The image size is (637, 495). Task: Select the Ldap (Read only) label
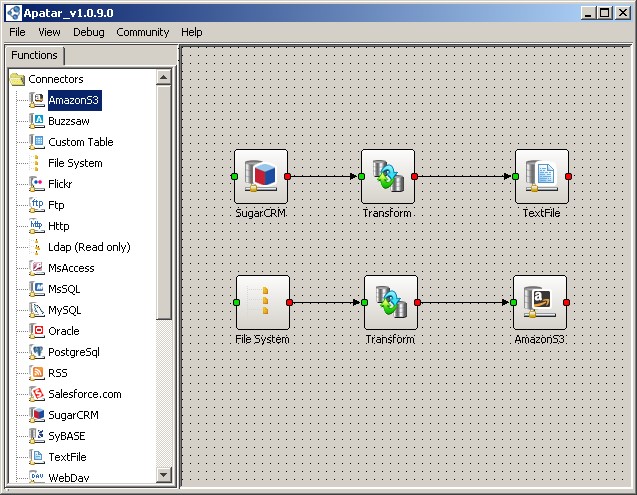pos(89,247)
